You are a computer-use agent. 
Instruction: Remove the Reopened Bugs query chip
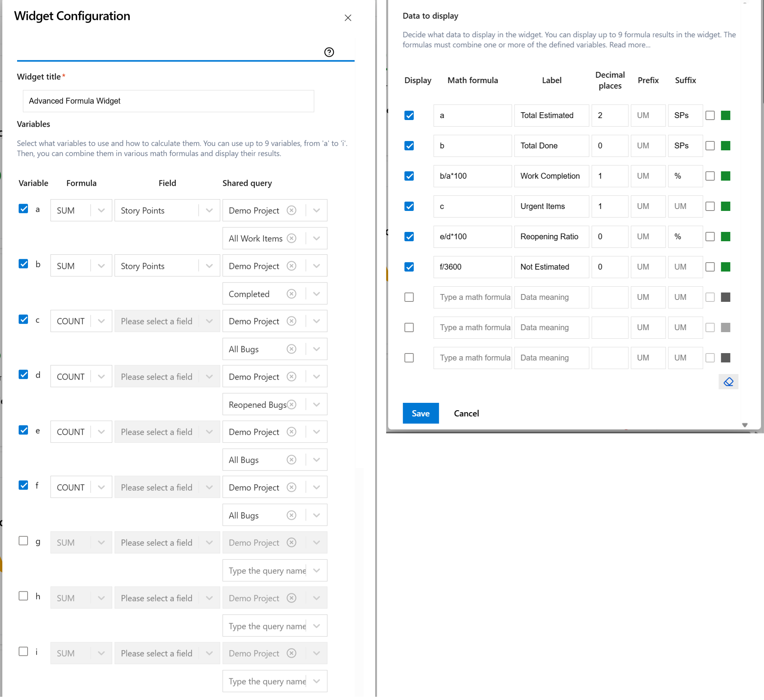coord(291,404)
